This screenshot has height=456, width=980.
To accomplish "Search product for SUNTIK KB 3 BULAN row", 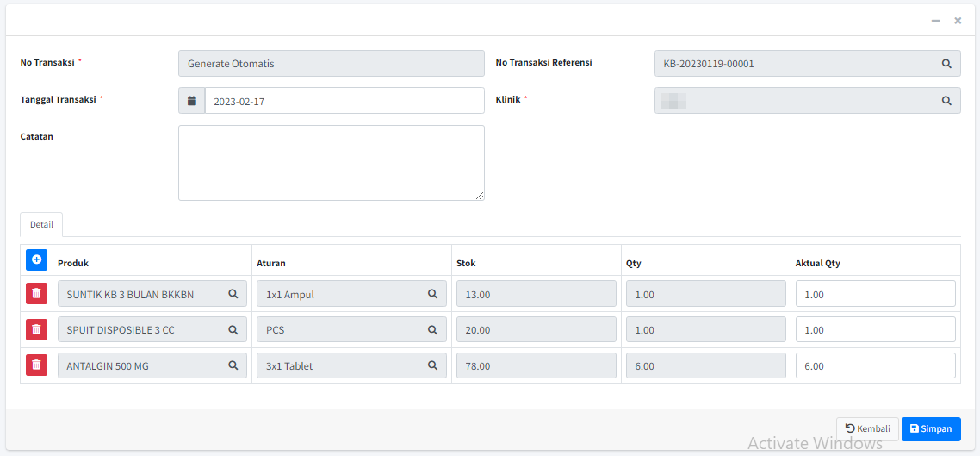I will click(x=233, y=294).
